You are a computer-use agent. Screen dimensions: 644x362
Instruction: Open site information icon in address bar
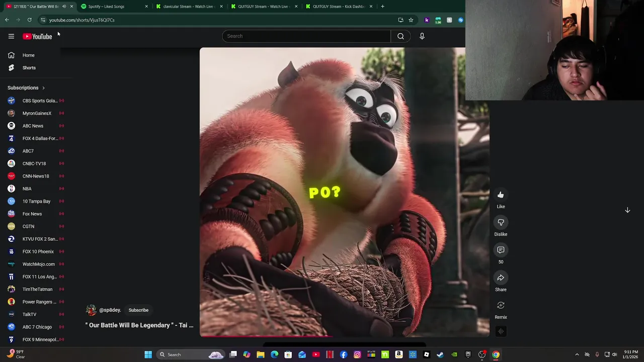[x=43, y=20]
